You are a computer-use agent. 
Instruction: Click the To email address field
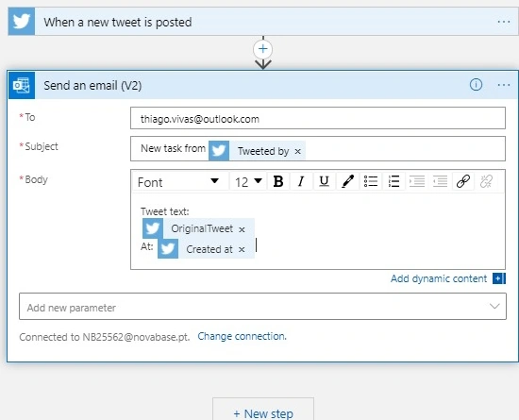tap(318, 118)
